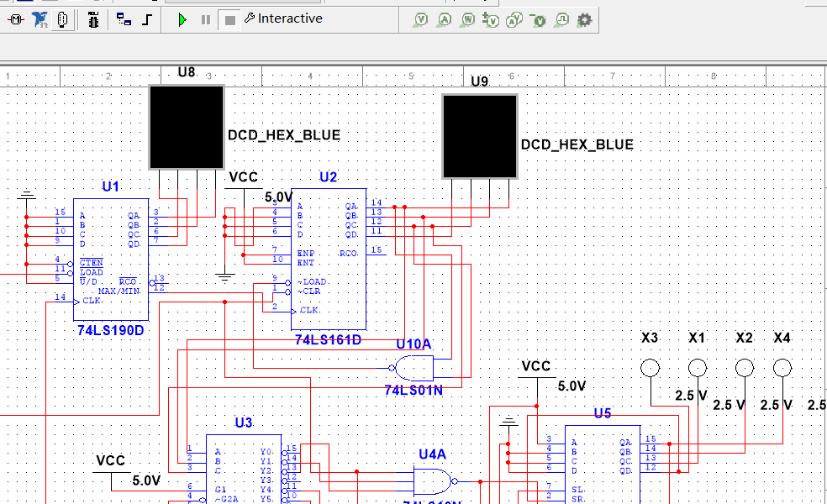Place a digital probe
The height and width of the screenshot is (504, 827).
pyautogui.click(x=560, y=19)
